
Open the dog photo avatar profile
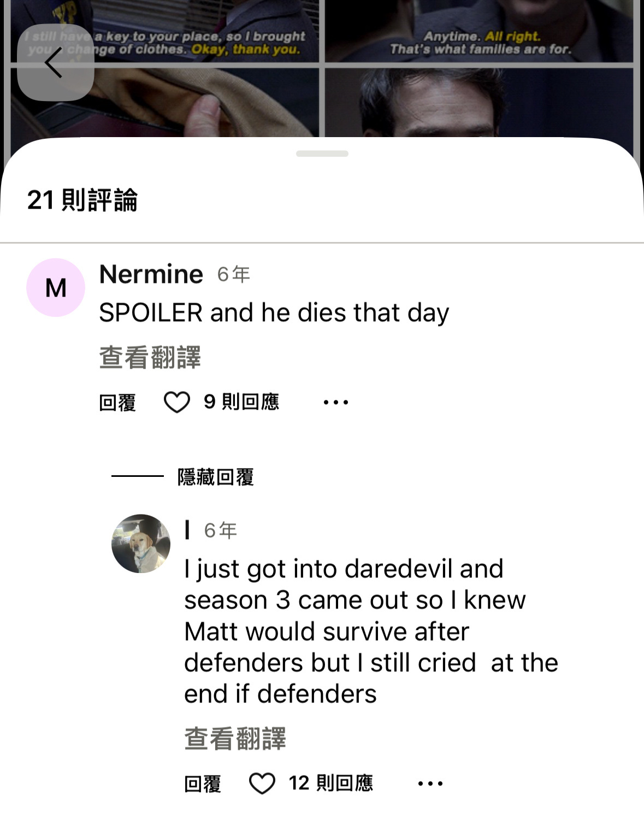click(141, 544)
